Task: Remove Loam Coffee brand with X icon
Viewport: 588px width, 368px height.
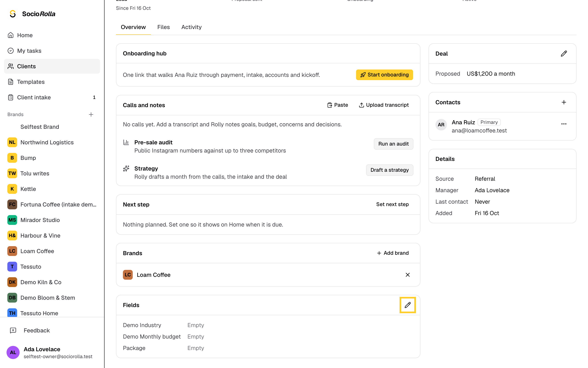Action: (408, 275)
